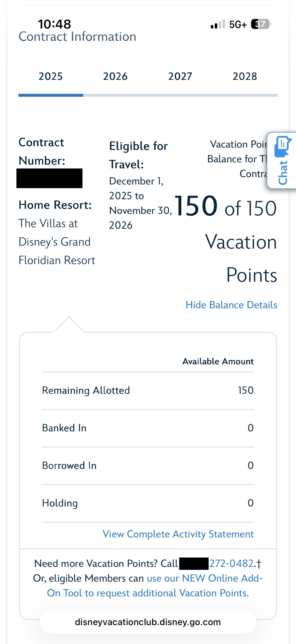Tap the battery level indicator
This screenshot has height=644, width=296.
pos(260,24)
